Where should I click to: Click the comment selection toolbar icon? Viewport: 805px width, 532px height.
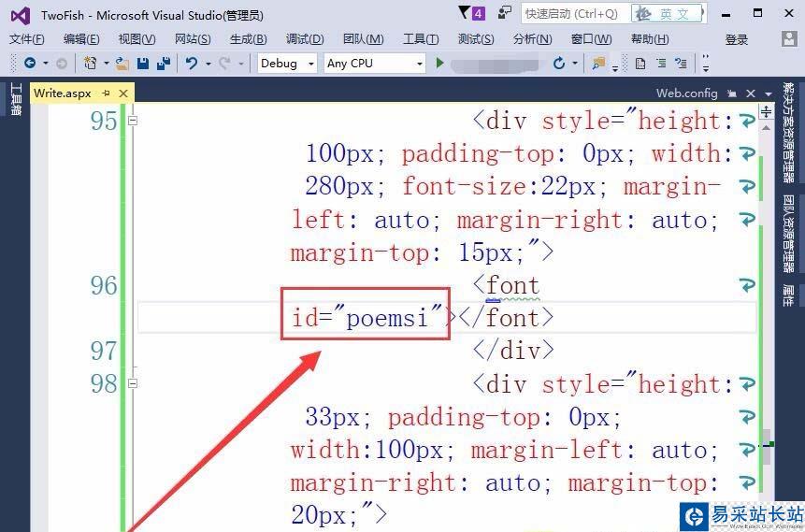[682, 64]
